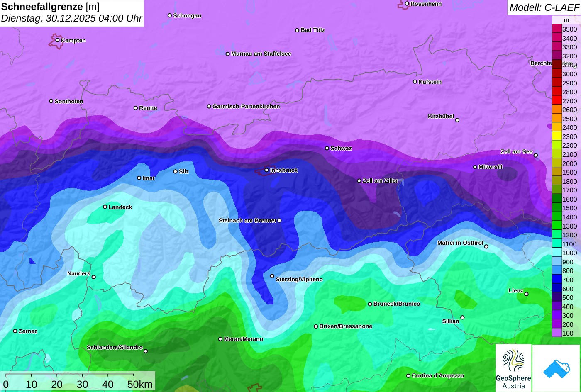Click the legend value '300'

tap(568, 315)
